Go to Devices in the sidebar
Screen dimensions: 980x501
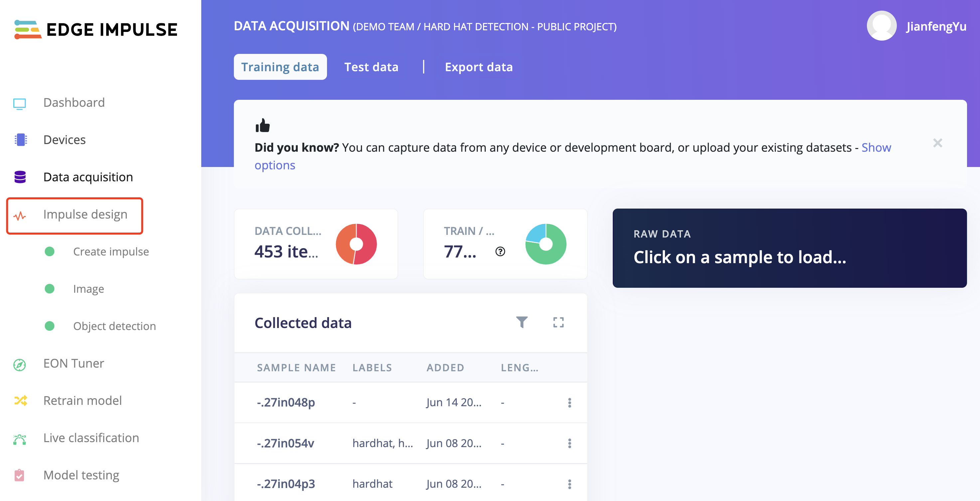coord(64,140)
